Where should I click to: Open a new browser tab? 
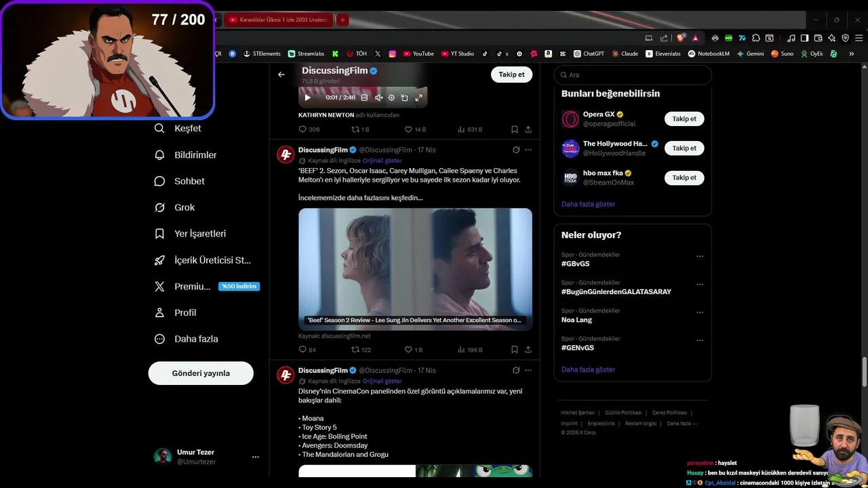[342, 20]
